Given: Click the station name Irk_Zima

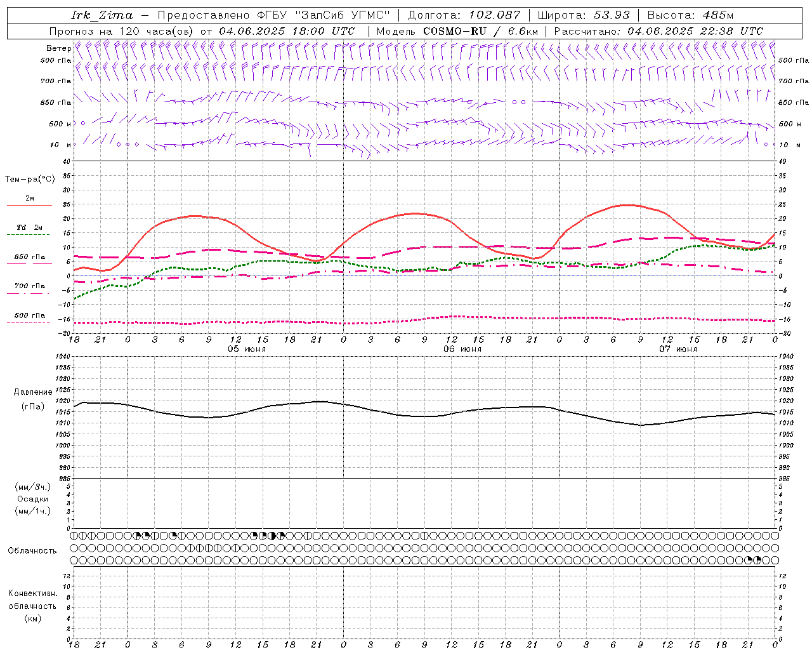Looking at the screenshot, I should pos(102,15).
